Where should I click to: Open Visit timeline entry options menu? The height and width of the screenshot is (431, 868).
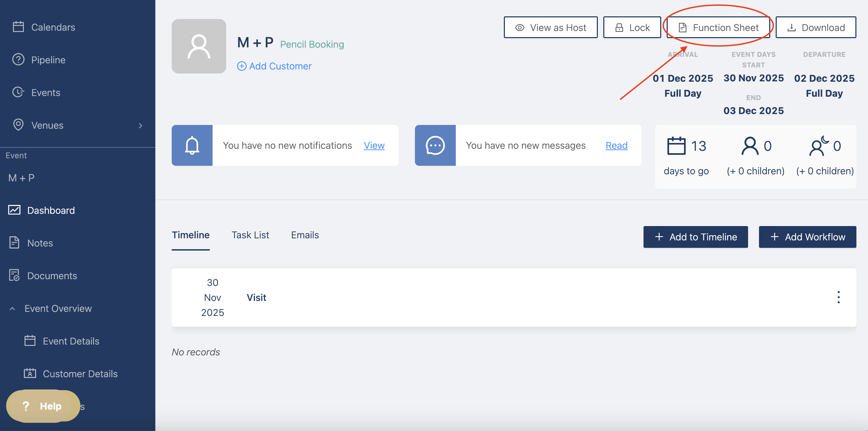pyautogui.click(x=838, y=297)
